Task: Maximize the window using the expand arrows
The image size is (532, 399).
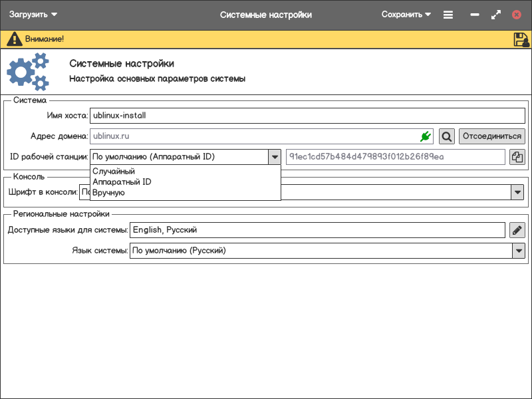Action: pyautogui.click(x=495, y=15)
